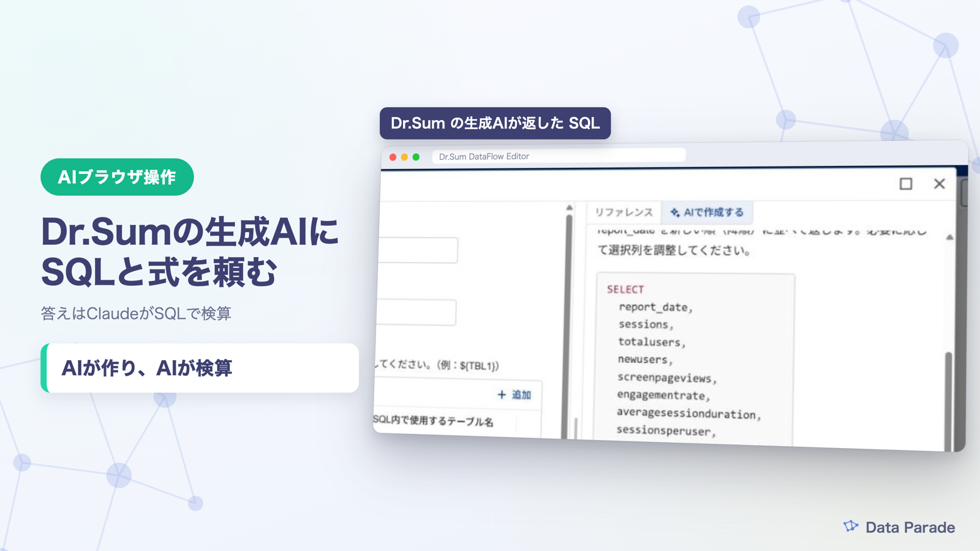Open the AIで作成する tab
980x551 pixels.
[x=707, y=212]
